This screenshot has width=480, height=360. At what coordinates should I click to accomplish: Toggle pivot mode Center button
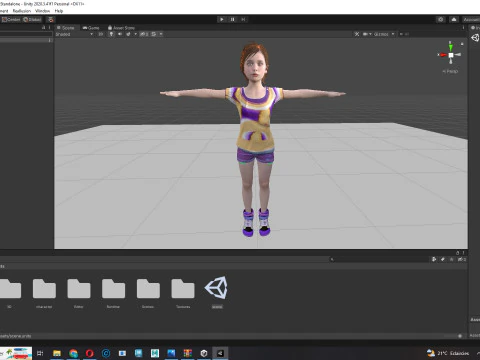(x=11, y=20)
